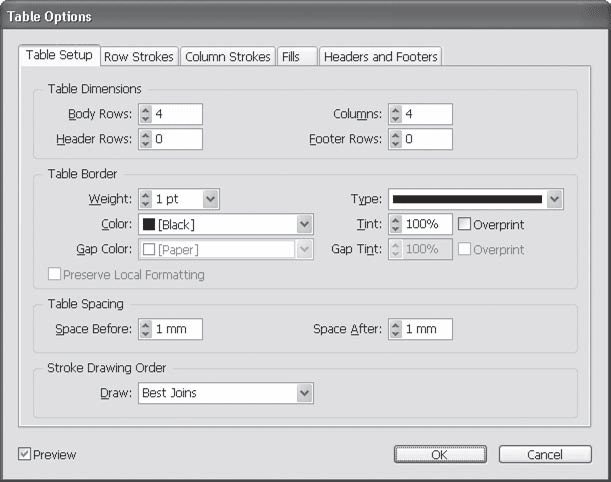Open the border Weight dropdown

(x=210, y=200)
